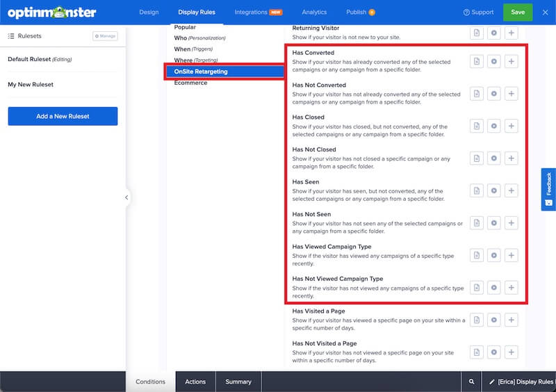
Task: Select the Where (Targeting) category
Action: coord(196,60)
